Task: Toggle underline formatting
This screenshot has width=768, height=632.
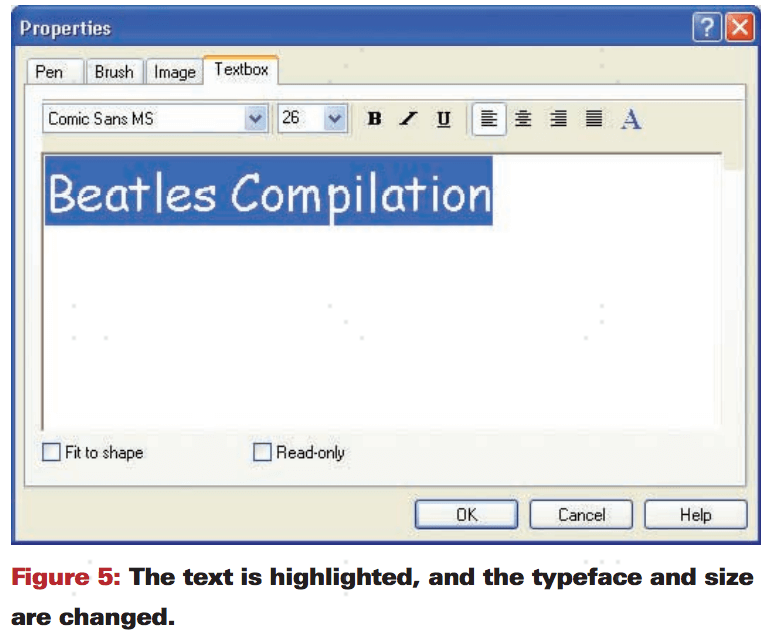Action: pyautogui.click(x=443, y=119)
